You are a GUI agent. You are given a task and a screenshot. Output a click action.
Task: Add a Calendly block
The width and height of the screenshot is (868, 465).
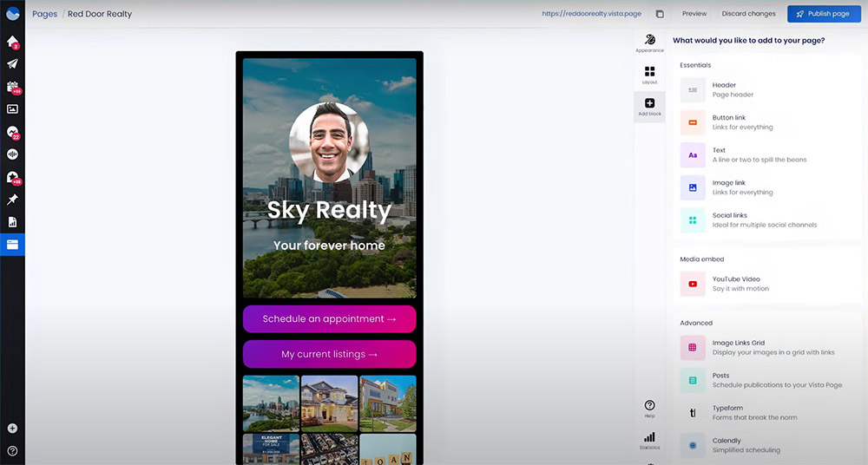(x=766, y=446)
